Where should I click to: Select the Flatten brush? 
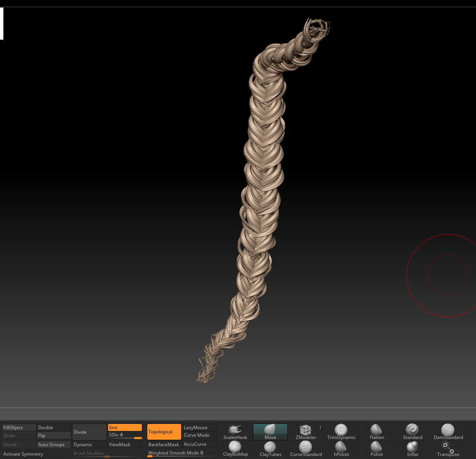click(377, 432)
